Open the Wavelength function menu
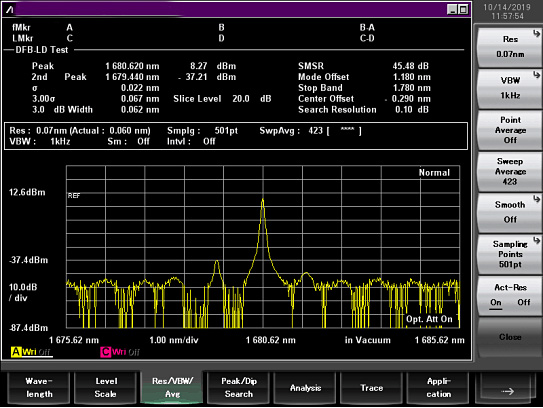This screenshot has width=543, height=408. [39, 388]
